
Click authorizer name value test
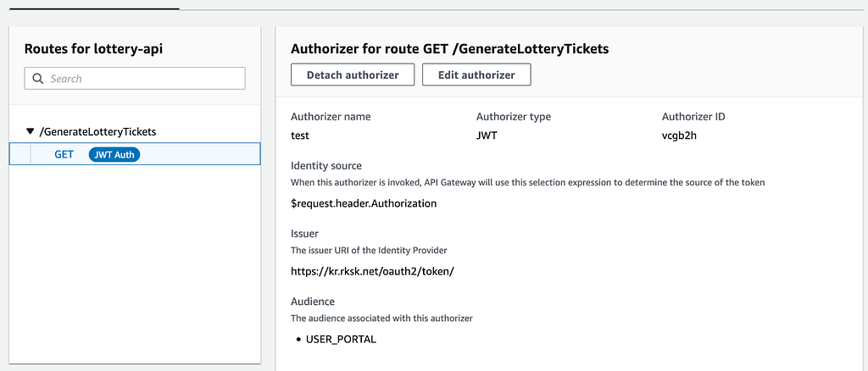pyautogui.click(x=299, y=136)
